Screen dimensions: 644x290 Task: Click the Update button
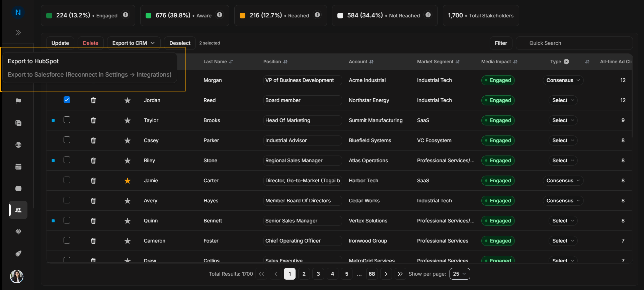(x=60, y=43)
